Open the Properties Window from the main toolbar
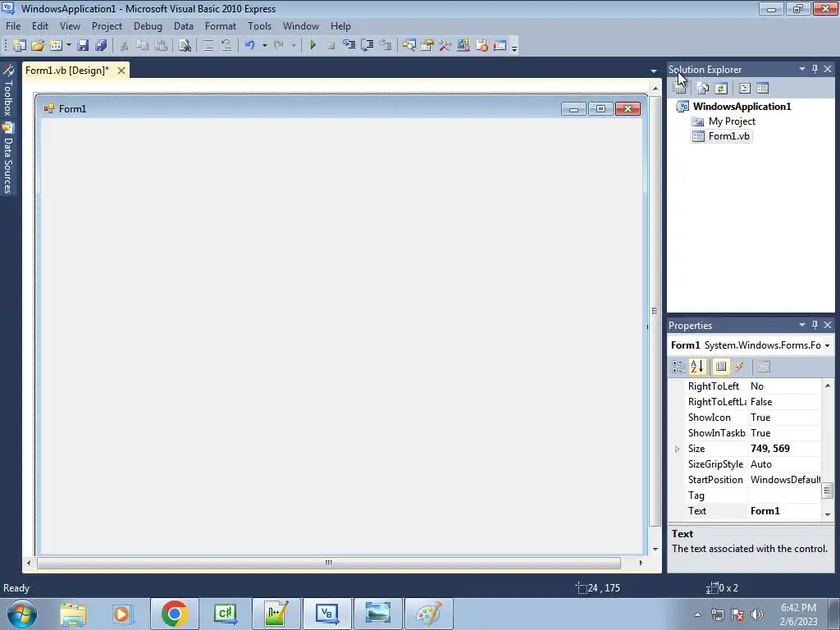Viewport: 840px width, 630px height. pyautogui.click(x=427, y=46)
